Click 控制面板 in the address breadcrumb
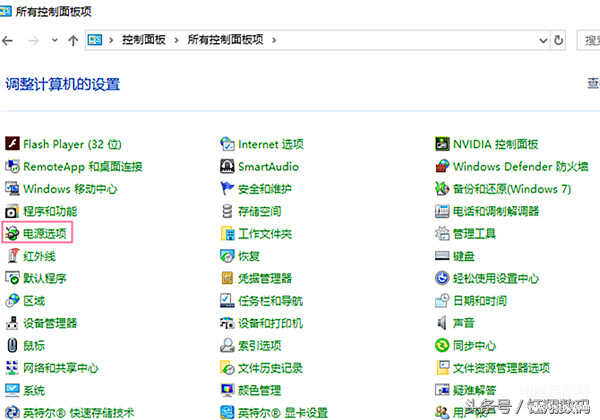The image size is (600, 420). [x=143, y=40]
